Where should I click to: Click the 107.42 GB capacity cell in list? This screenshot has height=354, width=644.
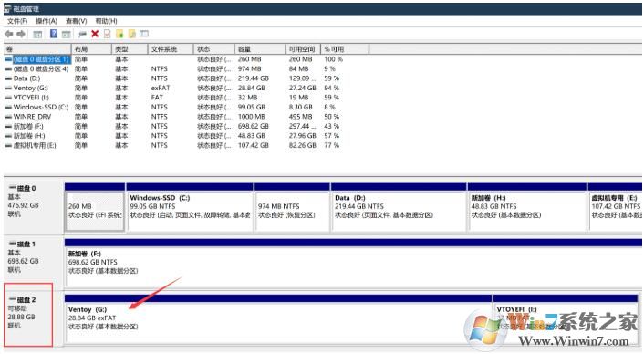(x=254, y=145)
